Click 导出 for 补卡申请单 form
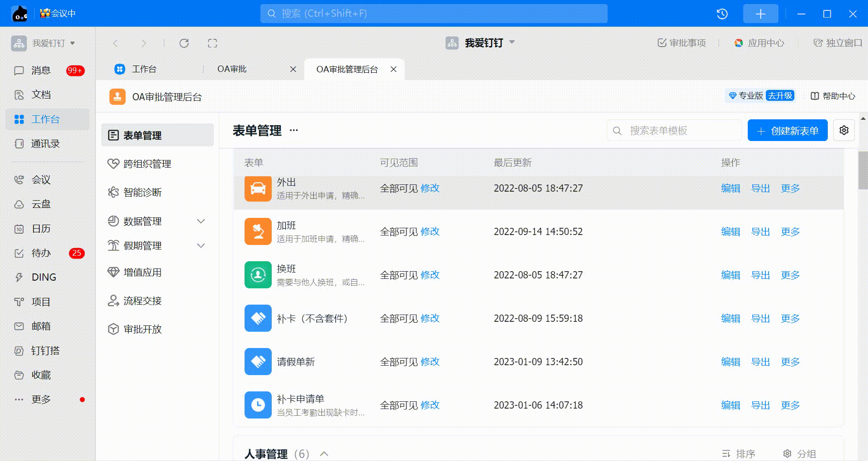 tap(760, 405)
